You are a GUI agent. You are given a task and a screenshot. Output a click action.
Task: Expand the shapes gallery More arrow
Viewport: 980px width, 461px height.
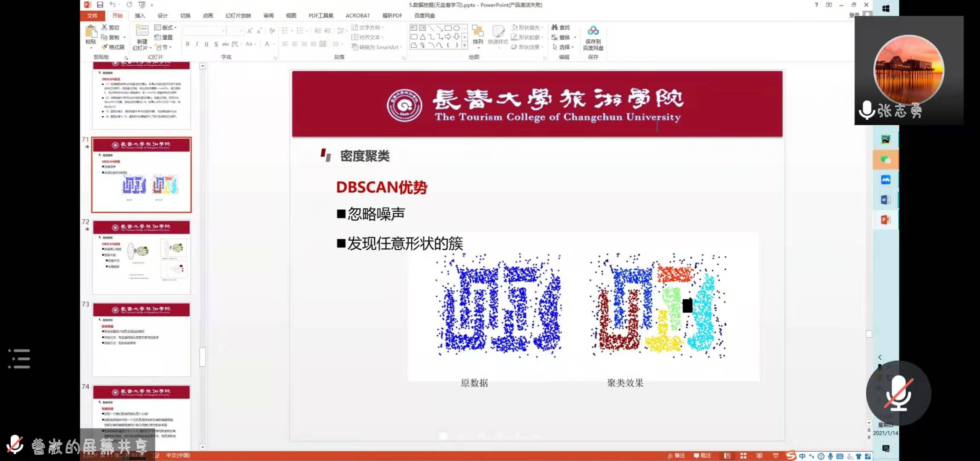pos(465,45)
